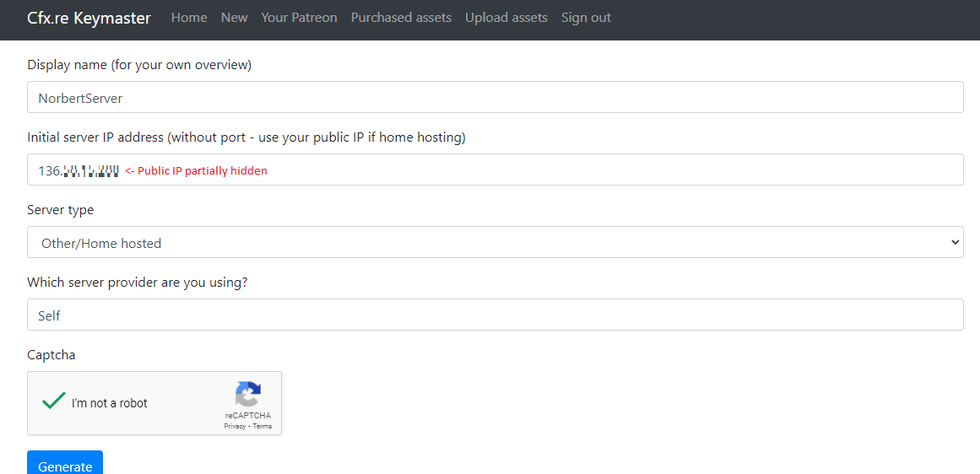Open the reCAPTCHA Privacy link

[x=235, y=426]
